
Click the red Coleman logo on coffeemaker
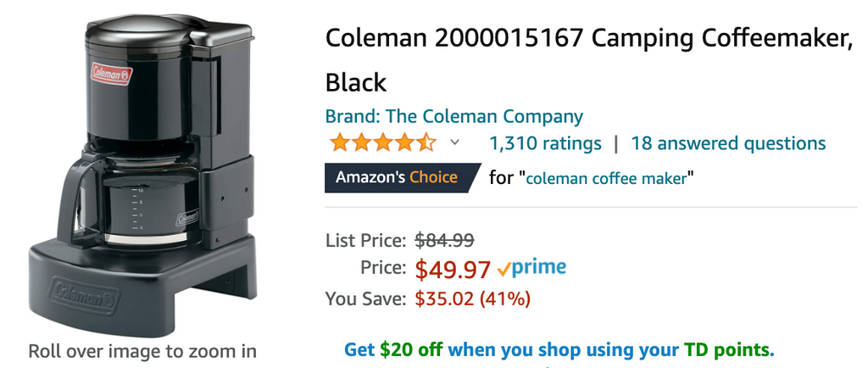(x=111, y=74)
